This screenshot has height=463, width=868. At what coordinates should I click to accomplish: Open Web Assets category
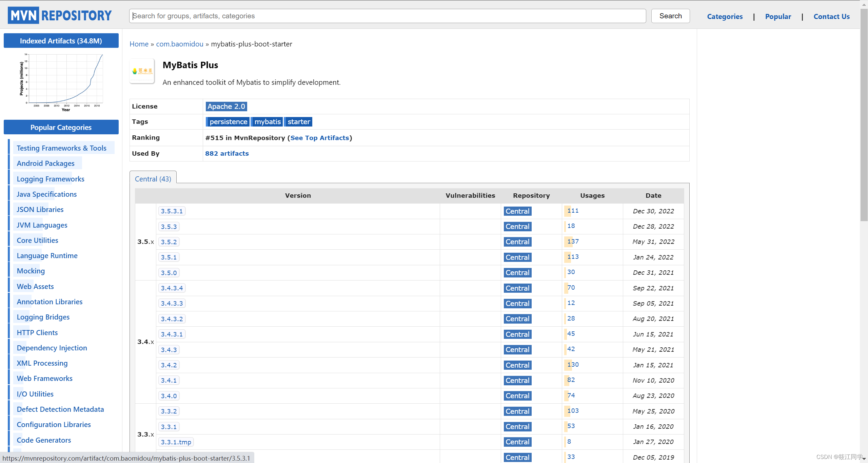point(35,286)
